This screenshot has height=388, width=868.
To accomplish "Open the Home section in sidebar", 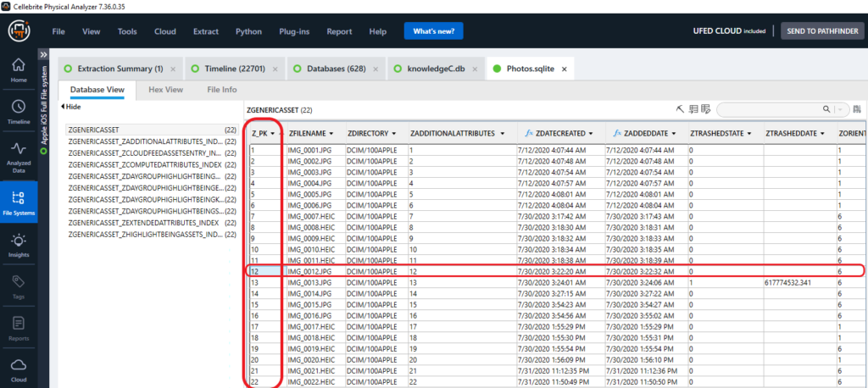I will [x=19, y=70].
